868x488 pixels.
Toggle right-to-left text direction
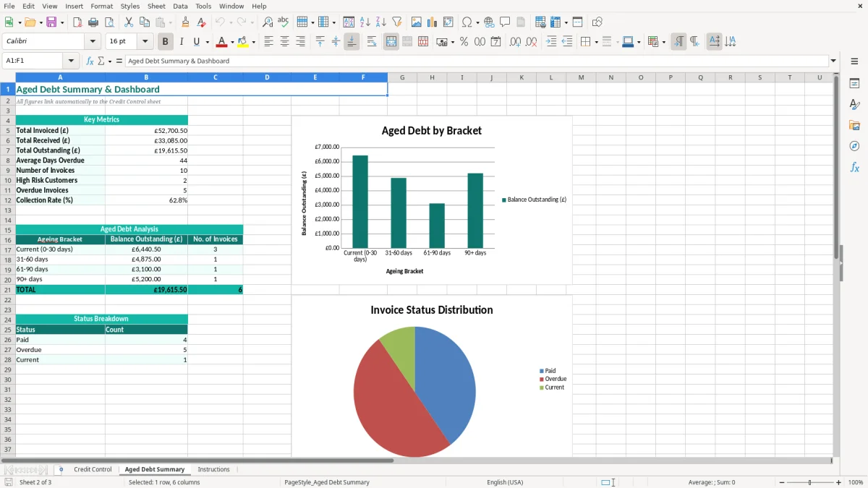coord(694,42)
